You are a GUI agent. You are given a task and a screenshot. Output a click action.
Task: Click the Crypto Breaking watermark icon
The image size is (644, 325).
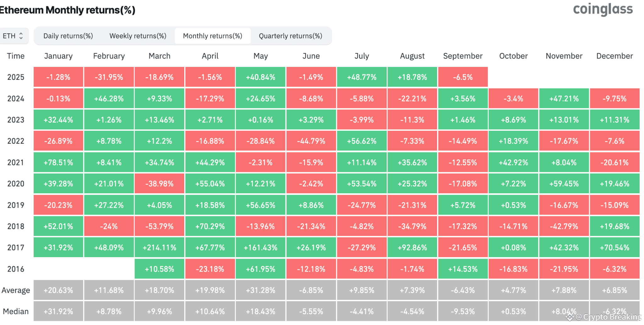coord(570,317)
